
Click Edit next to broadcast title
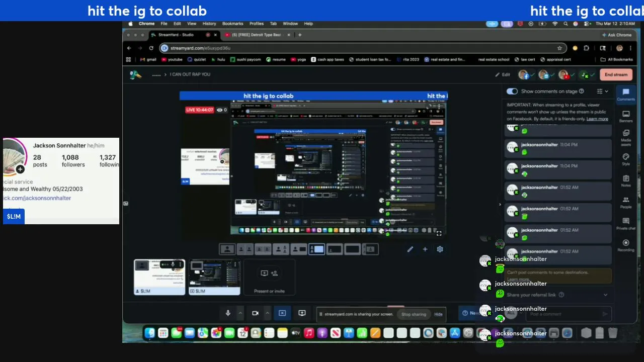point(503,74)
